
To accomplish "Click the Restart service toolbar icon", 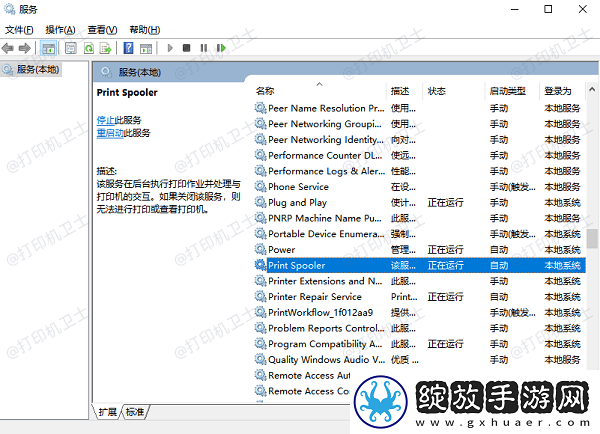I will click(x=221, y=48).
